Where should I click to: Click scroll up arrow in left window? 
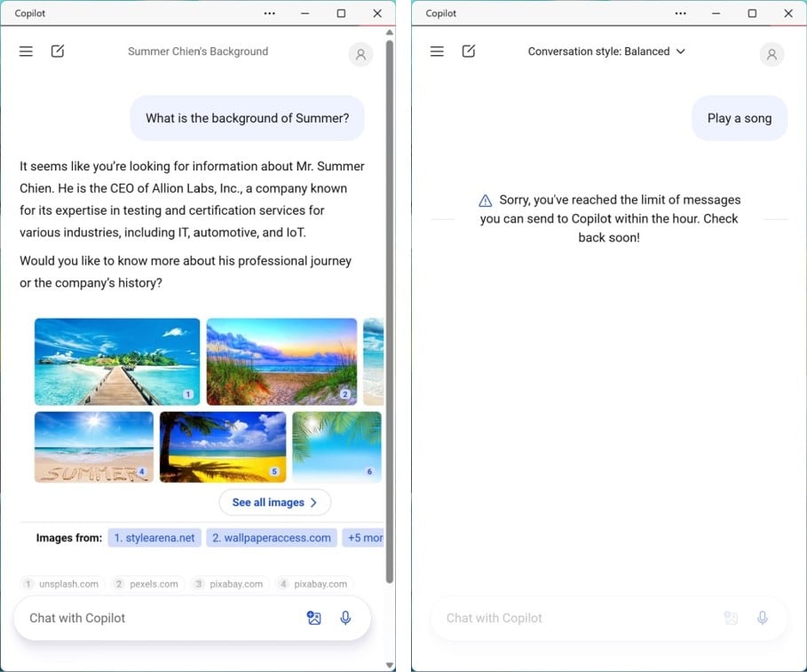390,33
